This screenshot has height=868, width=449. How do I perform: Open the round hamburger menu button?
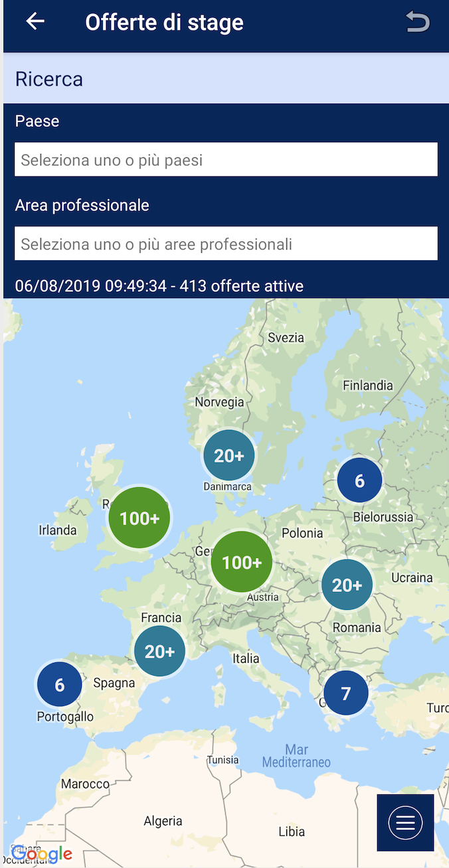(405, 823)
